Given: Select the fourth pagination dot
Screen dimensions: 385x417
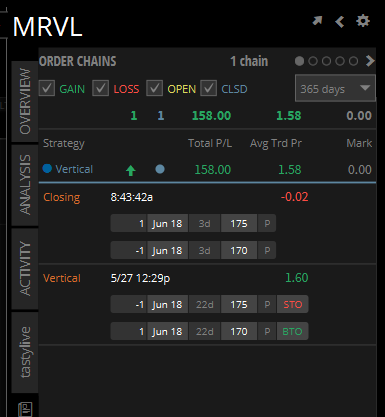Looking at the screenshot, I should coord(340,61).
